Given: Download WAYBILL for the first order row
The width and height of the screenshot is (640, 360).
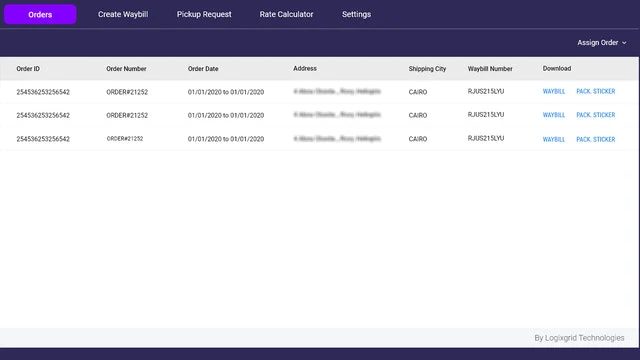Looking at the screenshot, I should pos(554,91).
